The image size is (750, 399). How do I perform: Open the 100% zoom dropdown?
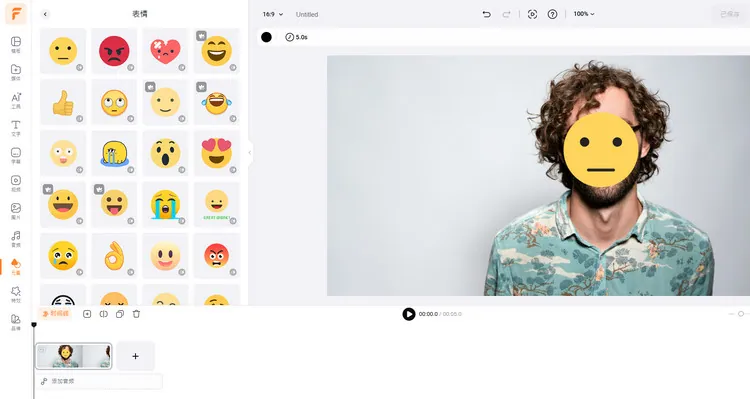pyautogui.click(x=584, y=14)
